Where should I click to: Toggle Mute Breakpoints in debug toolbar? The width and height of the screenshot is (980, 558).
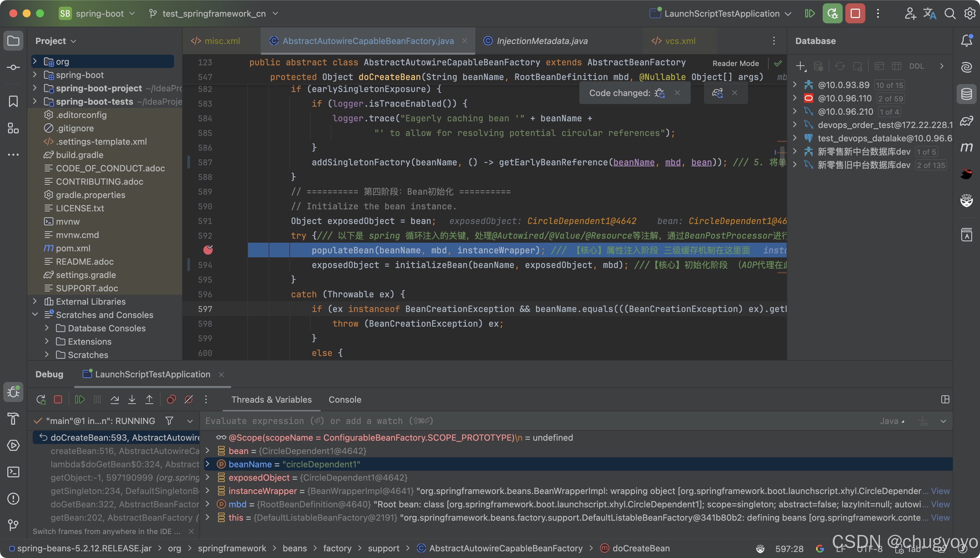(x=188, y=399)
